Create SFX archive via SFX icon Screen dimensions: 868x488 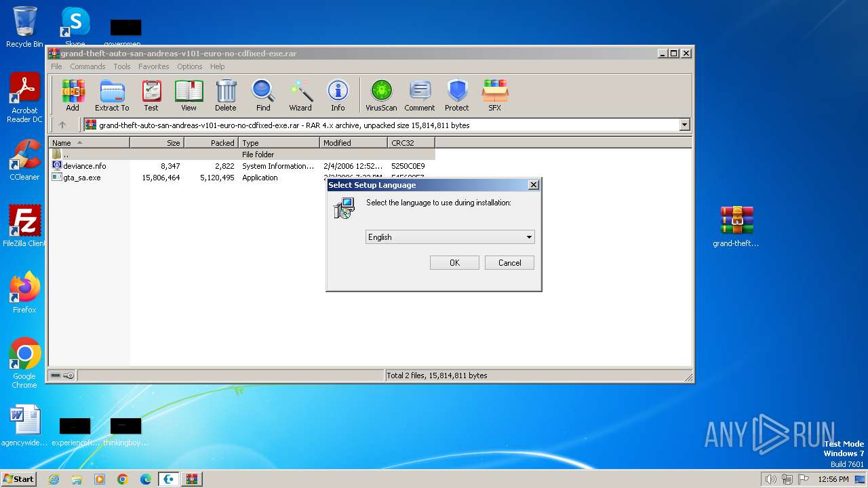coord(495,95)
